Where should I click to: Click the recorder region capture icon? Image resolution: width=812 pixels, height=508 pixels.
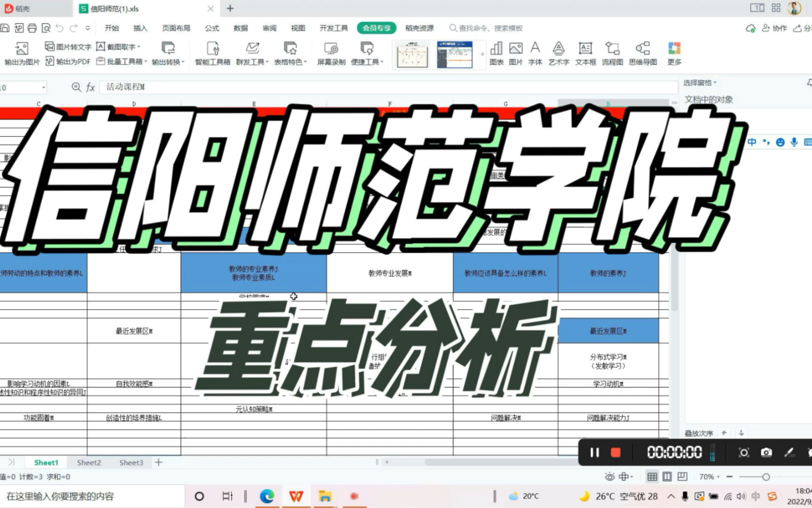point(743,452)
